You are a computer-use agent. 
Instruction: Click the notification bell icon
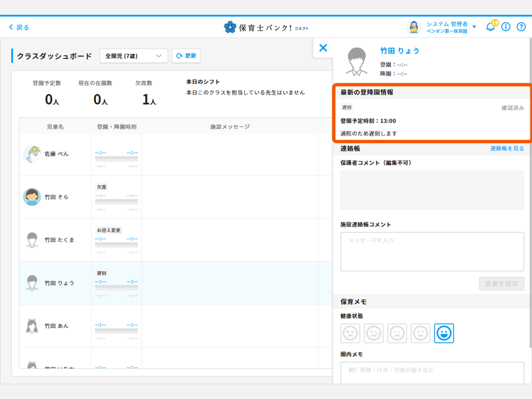click(x=490, y=27)
